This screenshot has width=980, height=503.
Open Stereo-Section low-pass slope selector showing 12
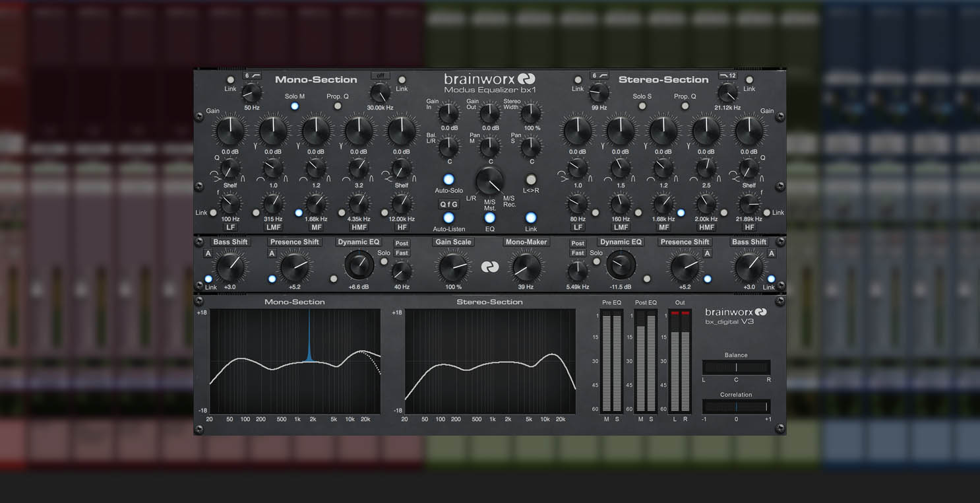pyautogui.click(x=727, y=75)
